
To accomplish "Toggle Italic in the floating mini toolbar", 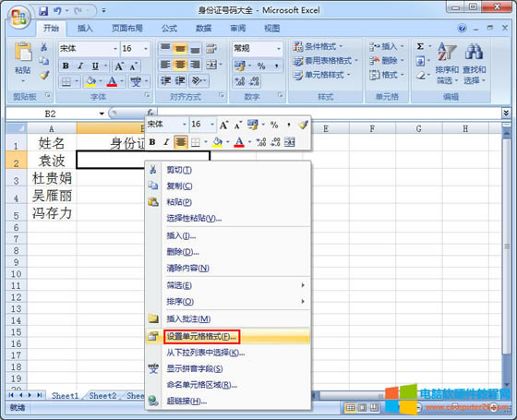I will tap(166, 142).
